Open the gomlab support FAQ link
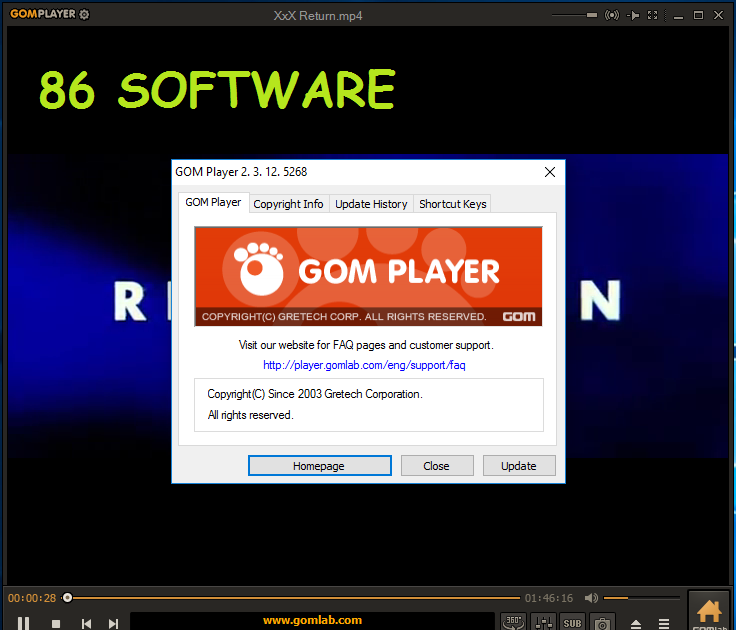This screenshot has height=630, width=736. point(364,365)
